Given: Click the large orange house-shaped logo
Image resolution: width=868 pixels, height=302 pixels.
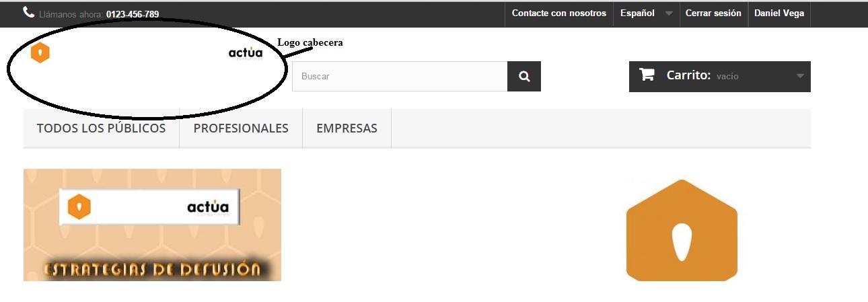Looking at the screenshot, I should coord(682,230).
